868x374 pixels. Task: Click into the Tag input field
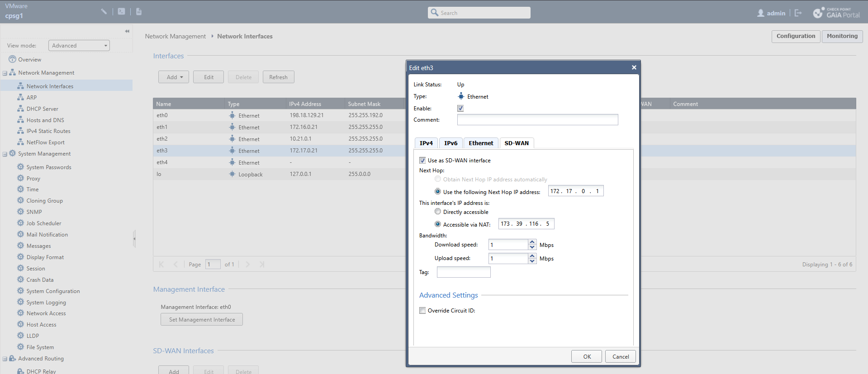(463, 272)
